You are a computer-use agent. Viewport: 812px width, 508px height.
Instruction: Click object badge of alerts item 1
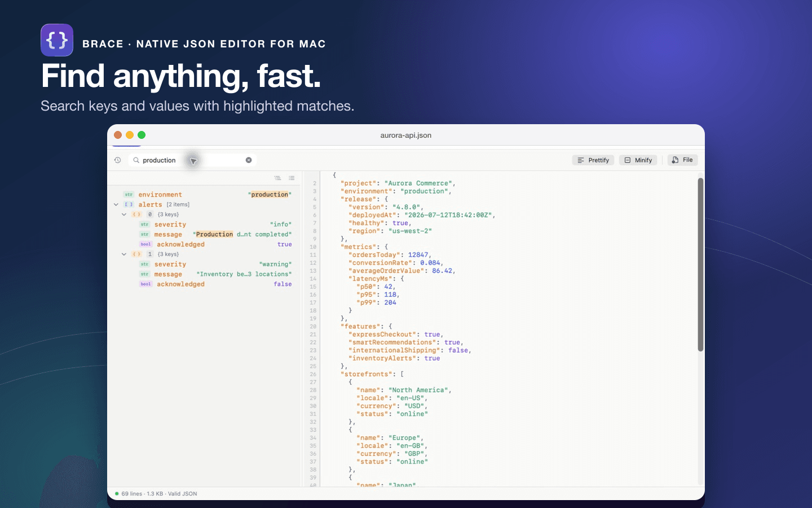tap(136, 255)
